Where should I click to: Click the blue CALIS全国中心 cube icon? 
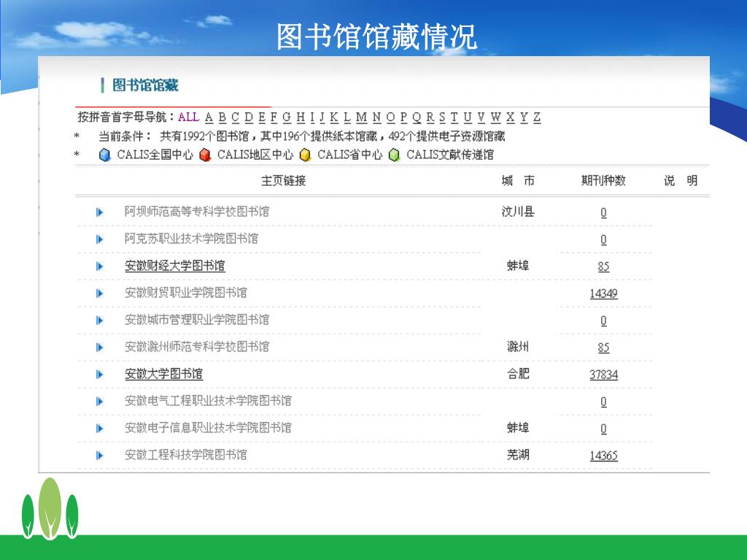(x=105, y=155)
